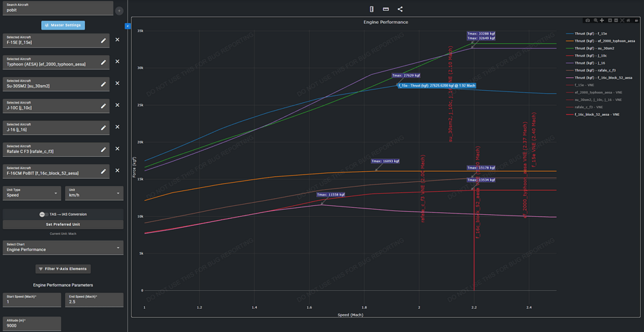Hide Thrust (kgf) su_30sm2 trace

(590, 48)
